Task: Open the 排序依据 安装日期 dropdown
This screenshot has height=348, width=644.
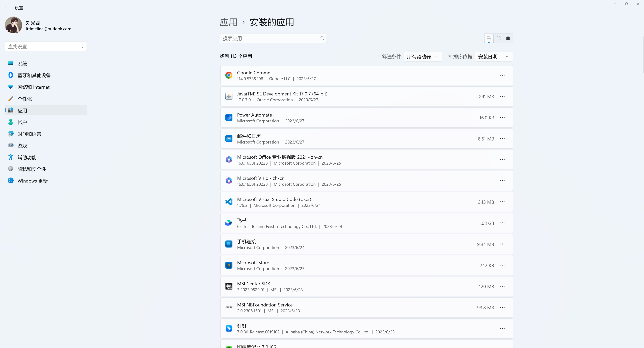Action: point(494,57)
